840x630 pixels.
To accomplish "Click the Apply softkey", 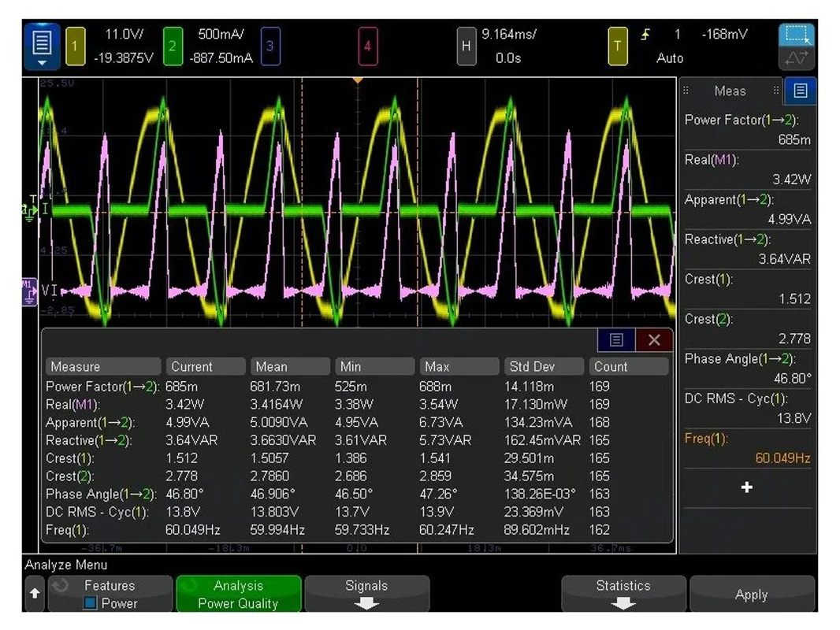I will coord(752,594).
